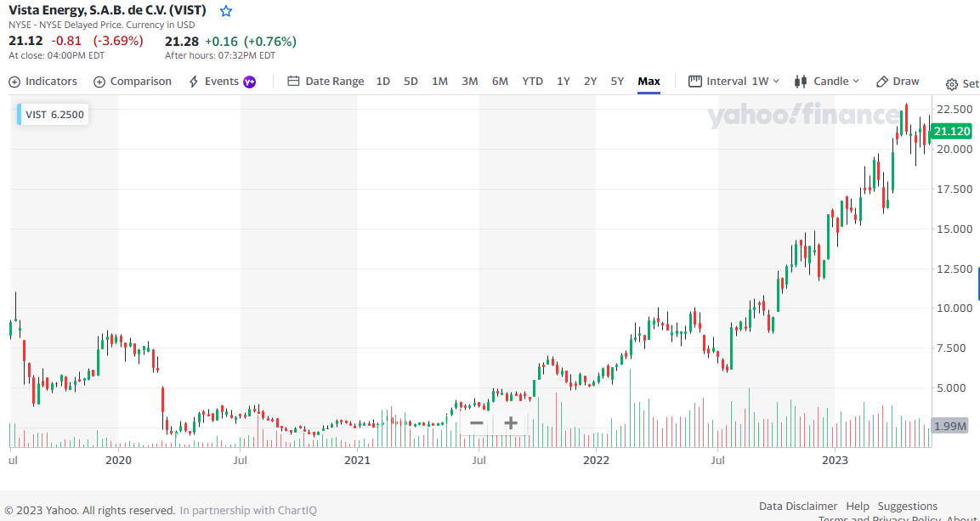Click the 17.500 y-axis label
The width and height of the screenshot is (980, 521).
coord(955,190)
